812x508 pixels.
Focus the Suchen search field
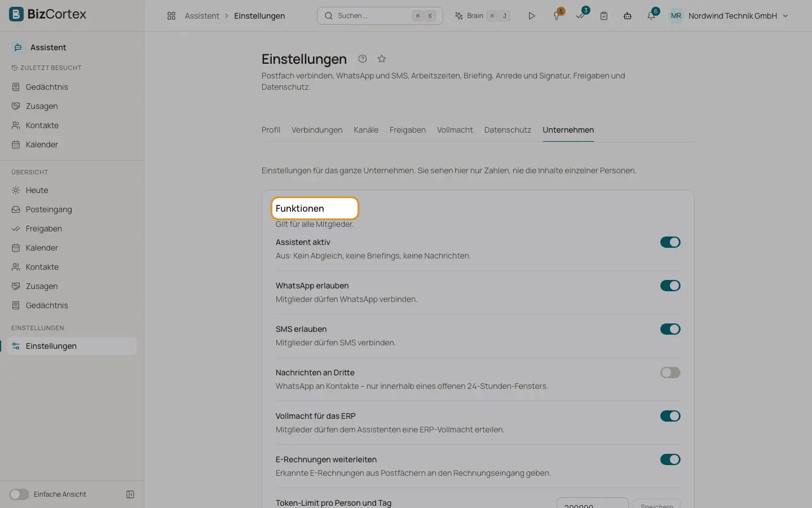(380, 16)
